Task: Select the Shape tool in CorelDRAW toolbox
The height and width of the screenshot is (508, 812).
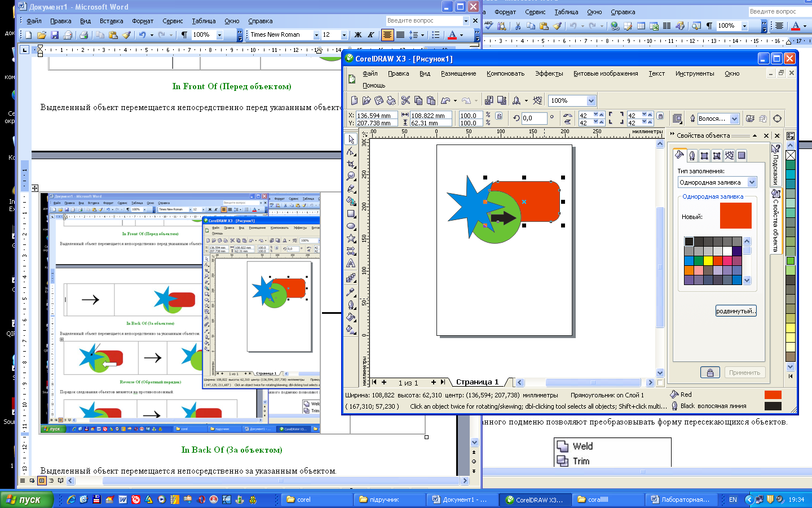Action: (x=351, y=152)
